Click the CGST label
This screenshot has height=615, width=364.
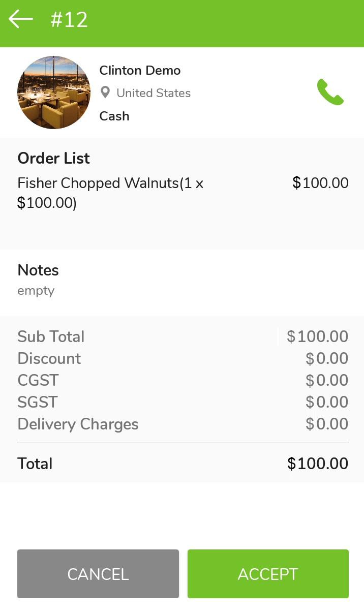click(x=38, y=380)
